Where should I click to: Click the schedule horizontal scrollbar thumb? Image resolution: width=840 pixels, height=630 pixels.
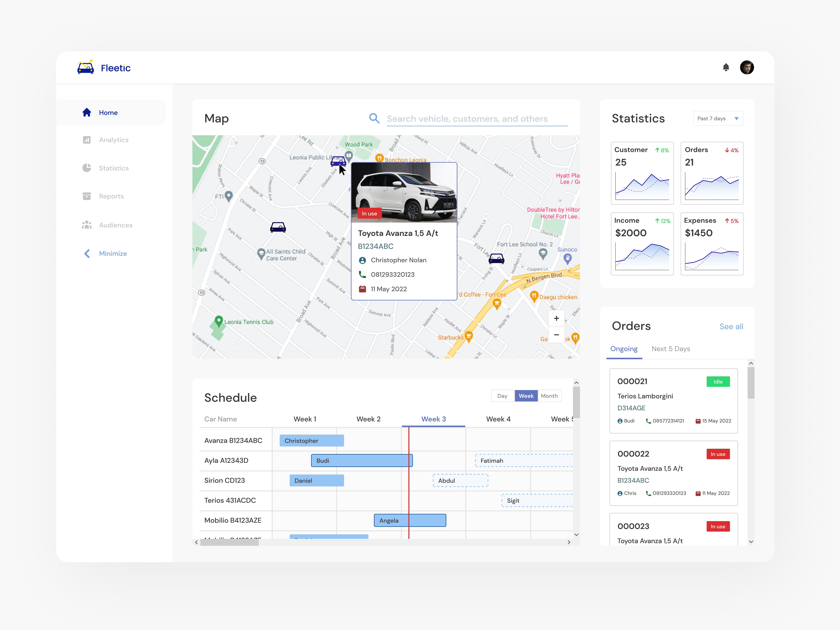(x=229, y=542)
